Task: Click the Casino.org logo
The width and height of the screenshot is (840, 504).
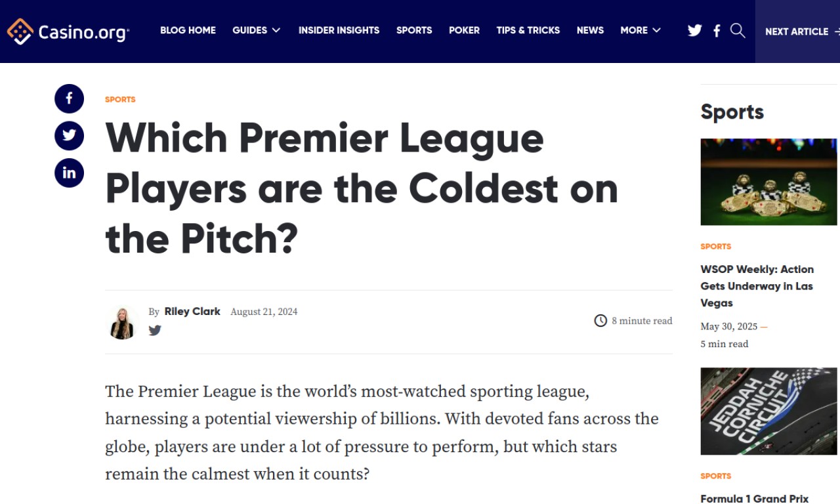Action: pyautogui.click(x=68, y=31)
